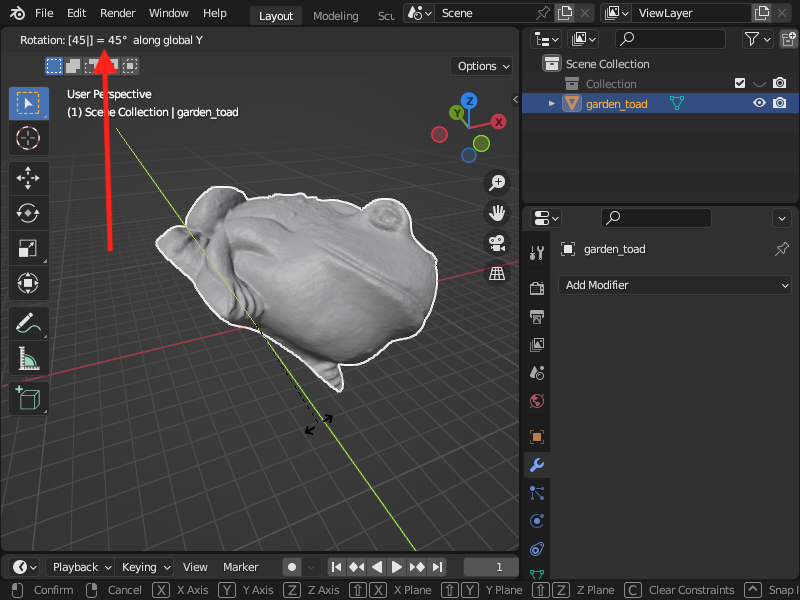The height and width of the screenshot is (600, 800).
Task: Open Scene properties tab
Action: pos(537,373)
